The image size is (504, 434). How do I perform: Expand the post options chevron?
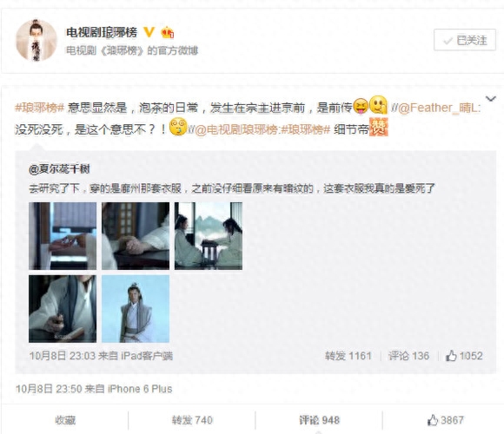click(x=490, y=99)
